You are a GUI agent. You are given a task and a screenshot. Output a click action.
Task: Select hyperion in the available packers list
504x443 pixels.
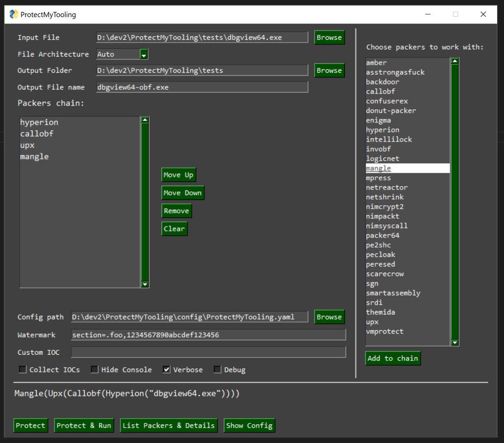pos(407,130)
